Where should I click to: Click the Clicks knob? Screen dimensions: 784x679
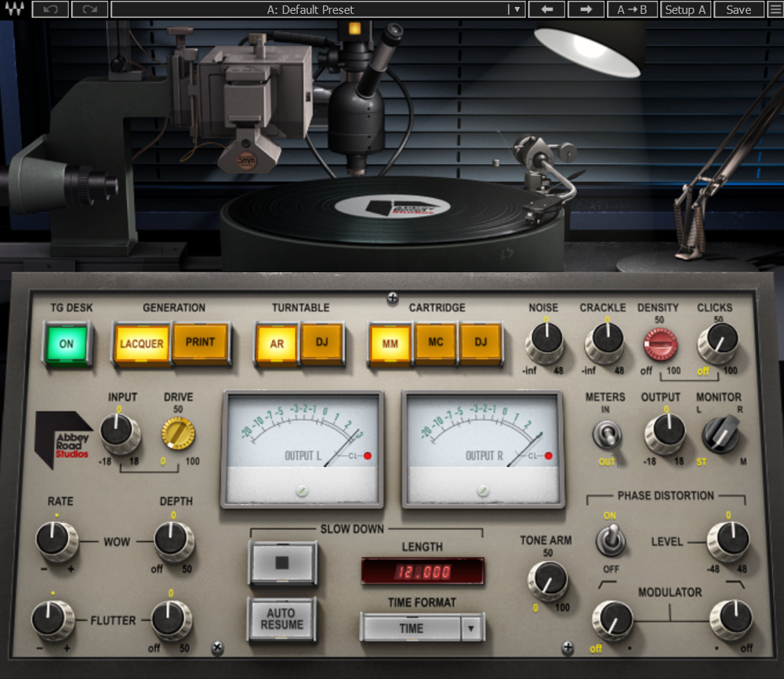(x=718, y=343)
